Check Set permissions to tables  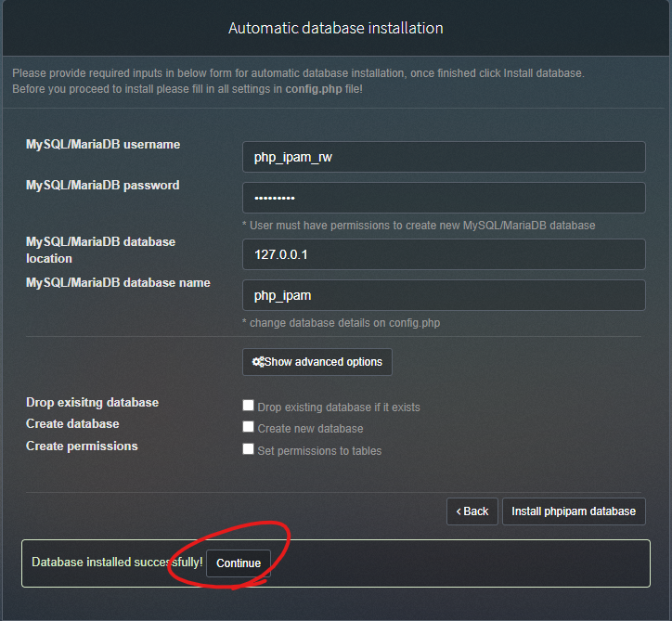click(x=248, y=449)
